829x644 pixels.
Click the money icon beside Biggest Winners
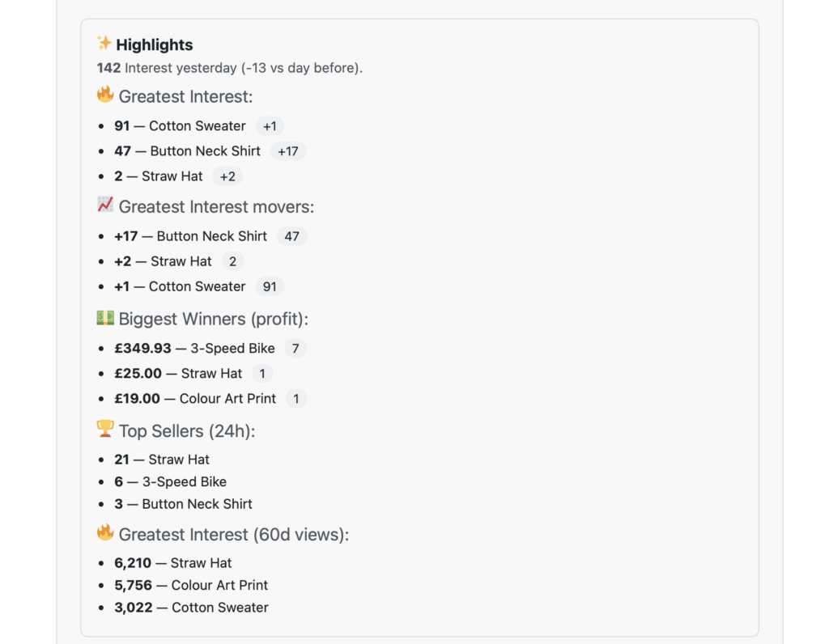point(105,318)
